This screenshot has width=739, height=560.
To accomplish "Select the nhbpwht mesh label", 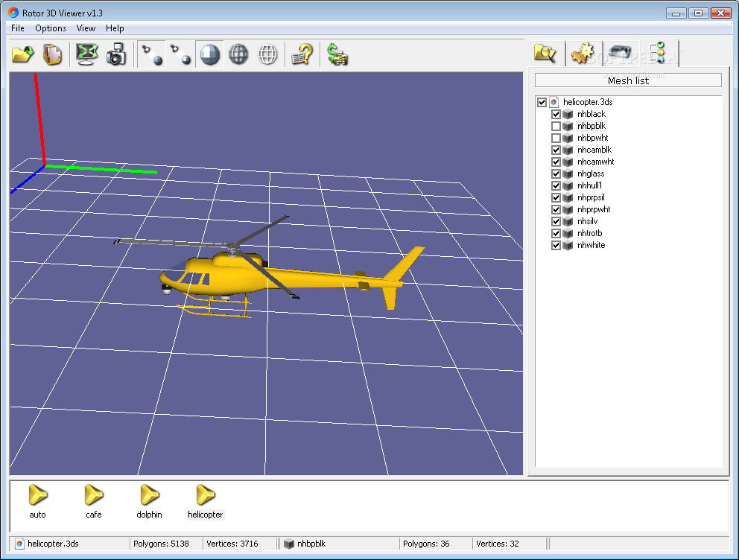I will tap(592, 138).
